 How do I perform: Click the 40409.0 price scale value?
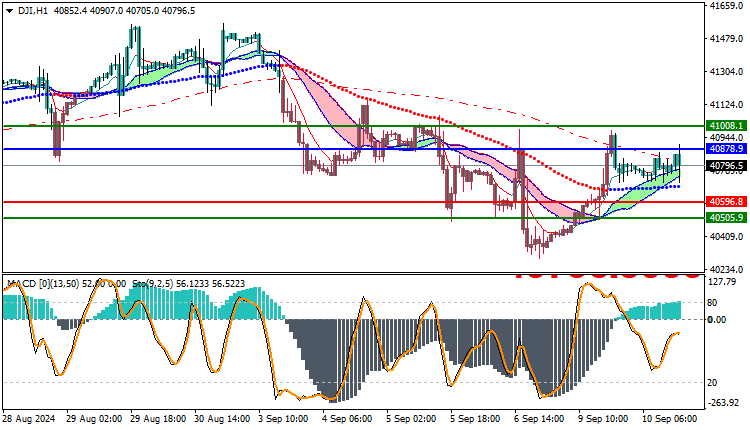[x=727, y=236]
